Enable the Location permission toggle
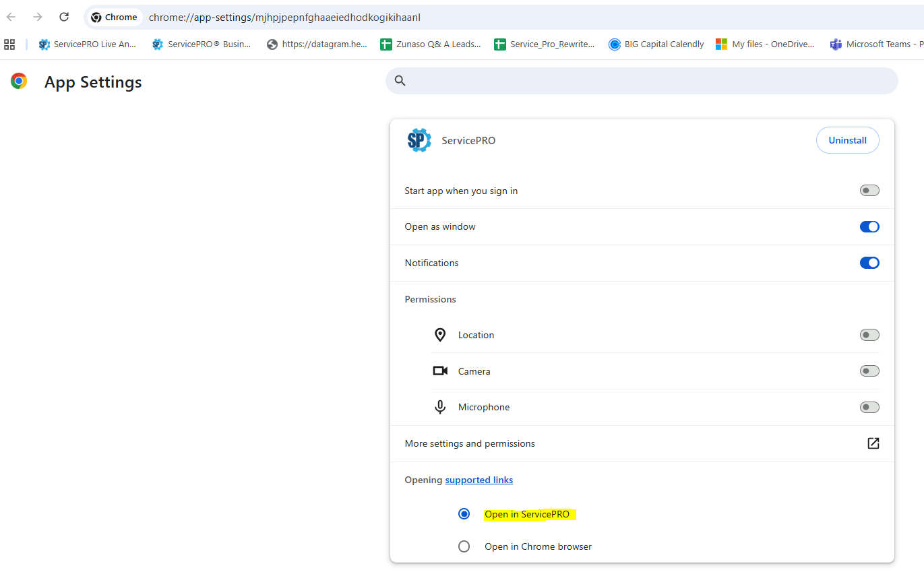The image size is (924, 572). tap(869, 335)
